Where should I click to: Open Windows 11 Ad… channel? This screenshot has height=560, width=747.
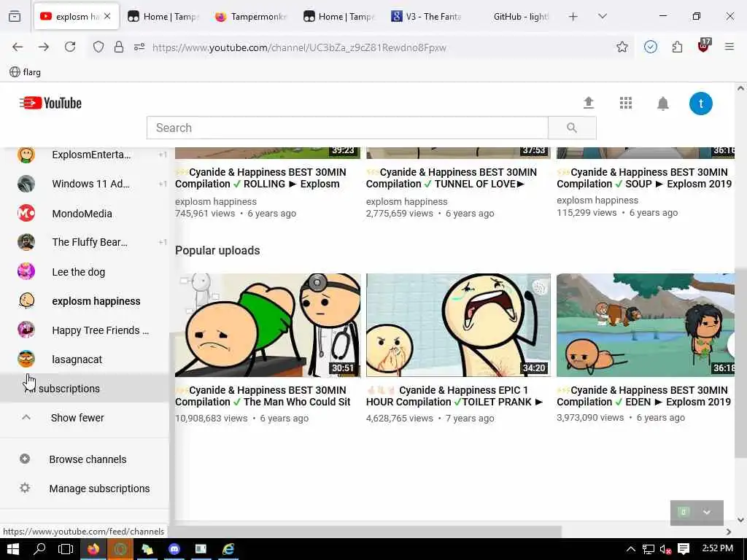(x=85, y=184)
